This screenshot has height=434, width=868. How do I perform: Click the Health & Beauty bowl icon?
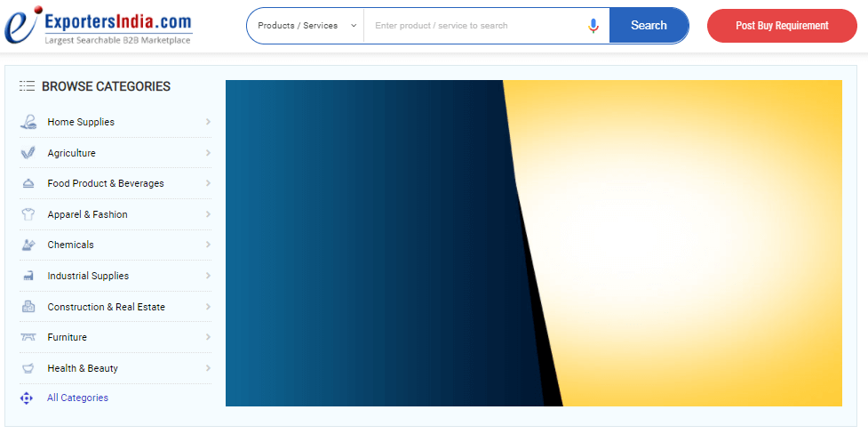tap(28, 368)
